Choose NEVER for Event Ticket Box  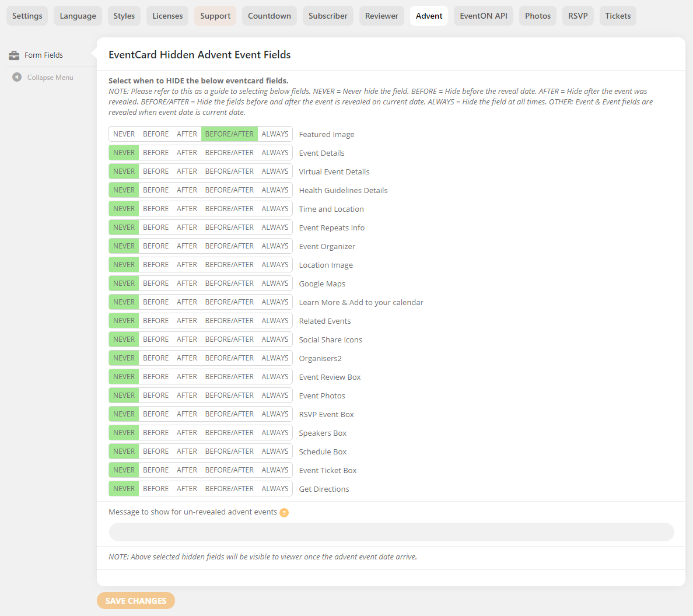(124, 470)
